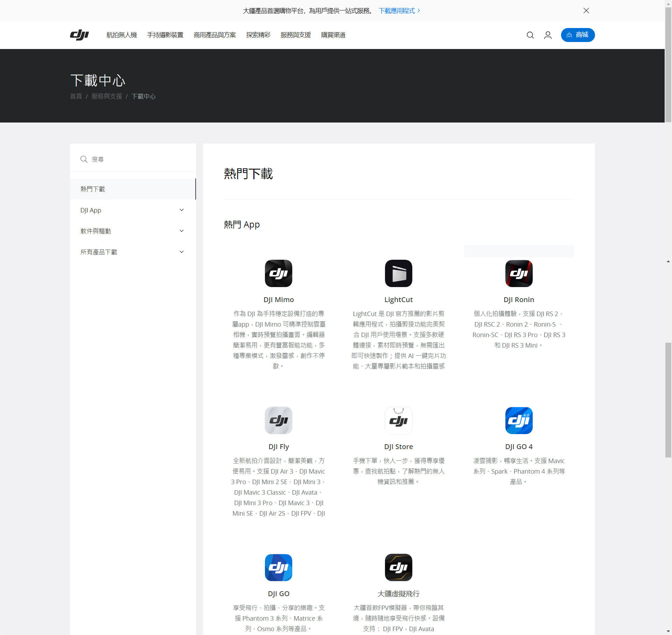Select the blue DJI GO app icon
The height and width of the screenshot is (635, 672).
point(278,567)
